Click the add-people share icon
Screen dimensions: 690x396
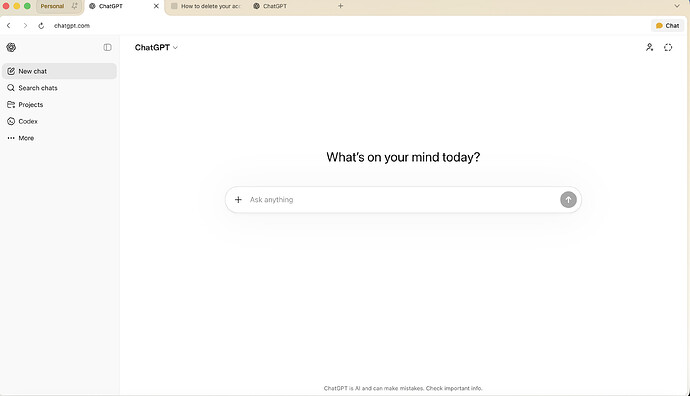650,48
